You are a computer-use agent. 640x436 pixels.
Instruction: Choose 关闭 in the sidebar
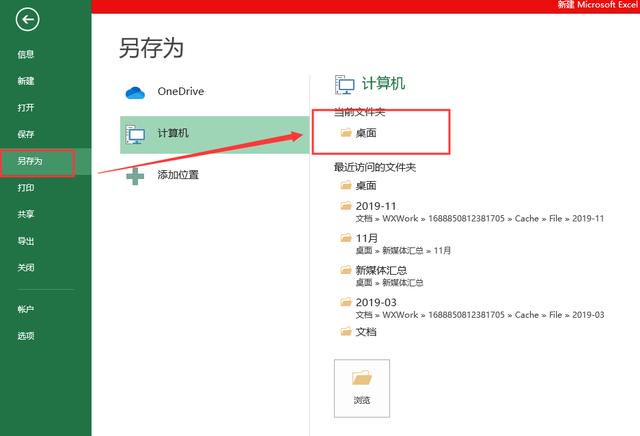coord(25,268)
